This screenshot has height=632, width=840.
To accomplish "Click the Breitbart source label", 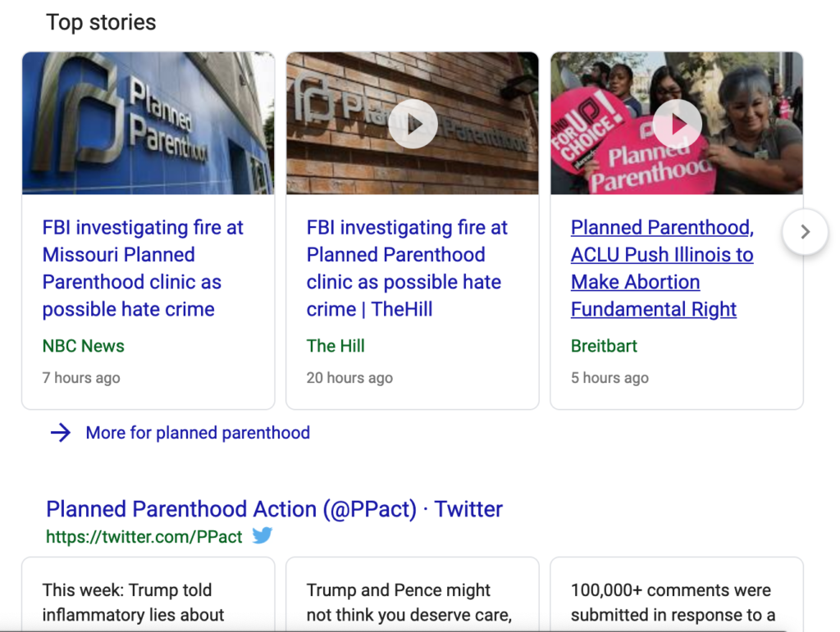I will (604, 346).
